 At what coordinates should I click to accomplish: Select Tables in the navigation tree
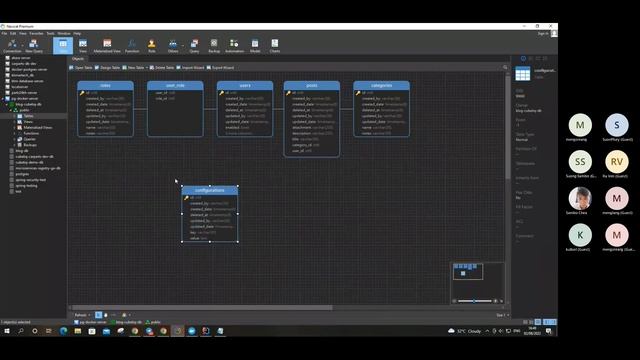pyautogui.click(x=28, y=116)
